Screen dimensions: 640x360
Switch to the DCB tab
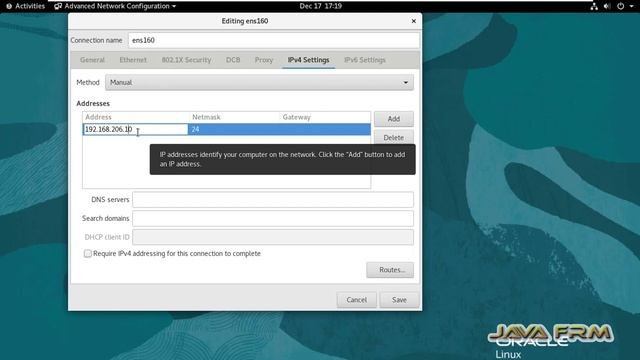tap(233, 60)
